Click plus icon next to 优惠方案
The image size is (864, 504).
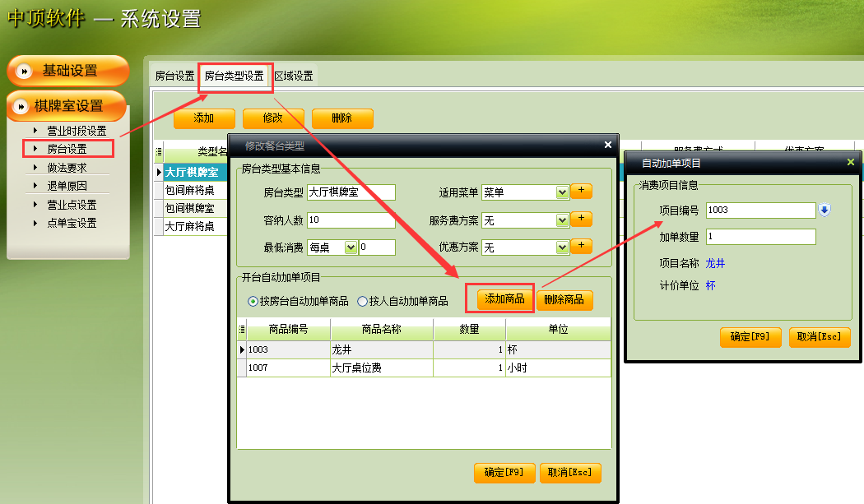(x=581, y=245)
